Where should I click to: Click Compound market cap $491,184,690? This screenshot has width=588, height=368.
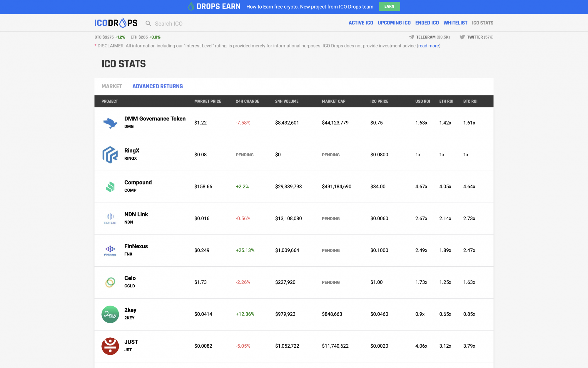[x=337, y=187]
